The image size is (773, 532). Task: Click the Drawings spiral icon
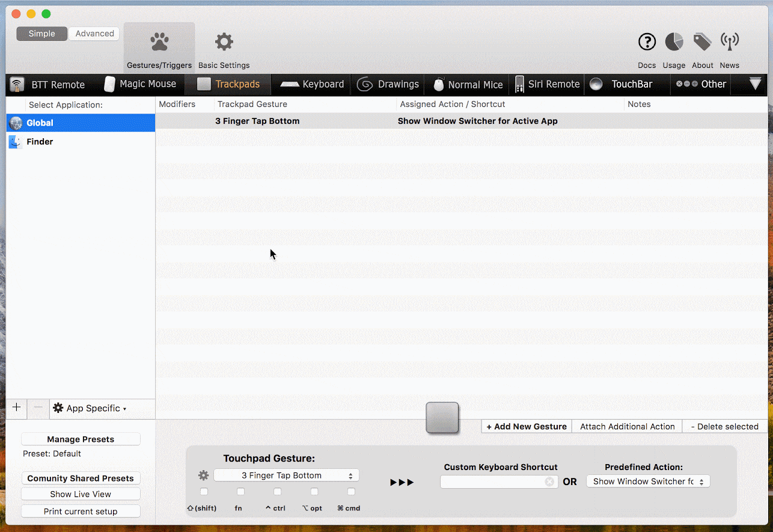(365, 84)
